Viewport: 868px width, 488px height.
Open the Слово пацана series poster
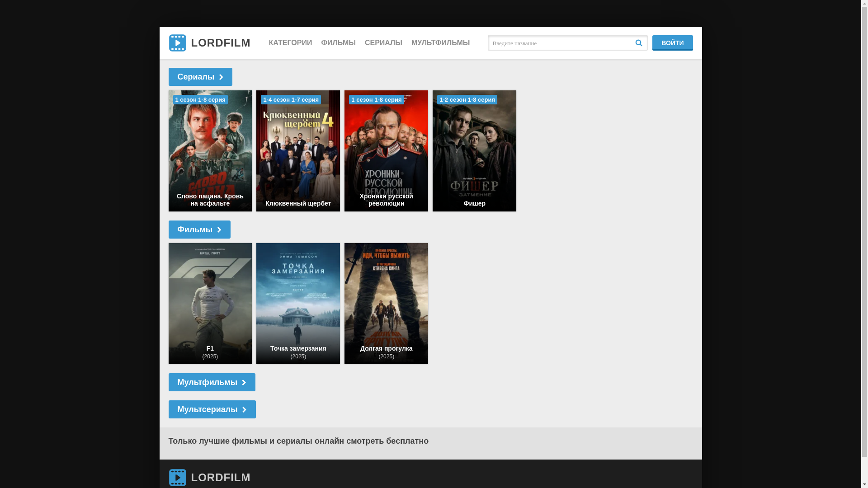(210, 151)
